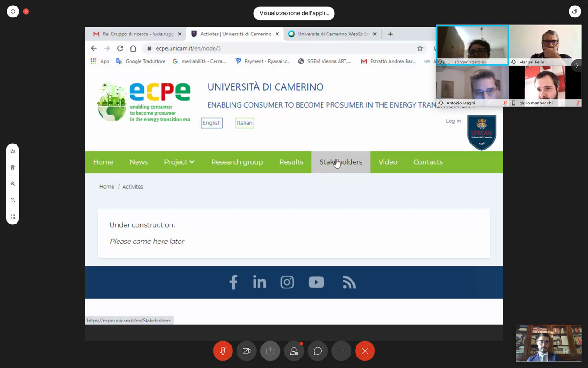Viewport: 588px width, 368px height.
Task: Click the browser home icon
Action: tap(133, 48)
